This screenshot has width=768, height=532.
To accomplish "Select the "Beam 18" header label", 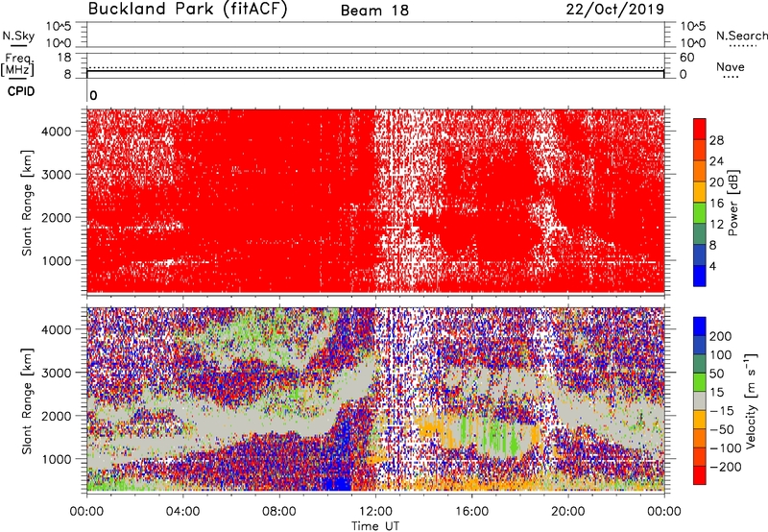I will tap(374, 11).
